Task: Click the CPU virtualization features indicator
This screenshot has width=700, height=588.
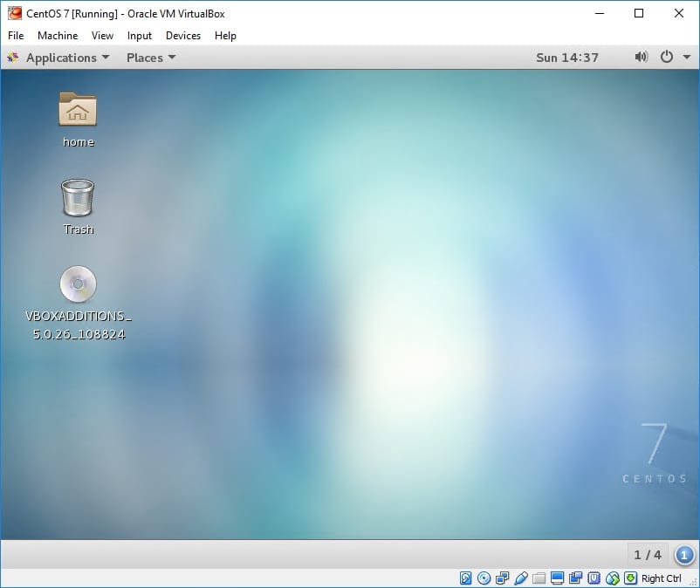Action: click(x=594, y=578)
